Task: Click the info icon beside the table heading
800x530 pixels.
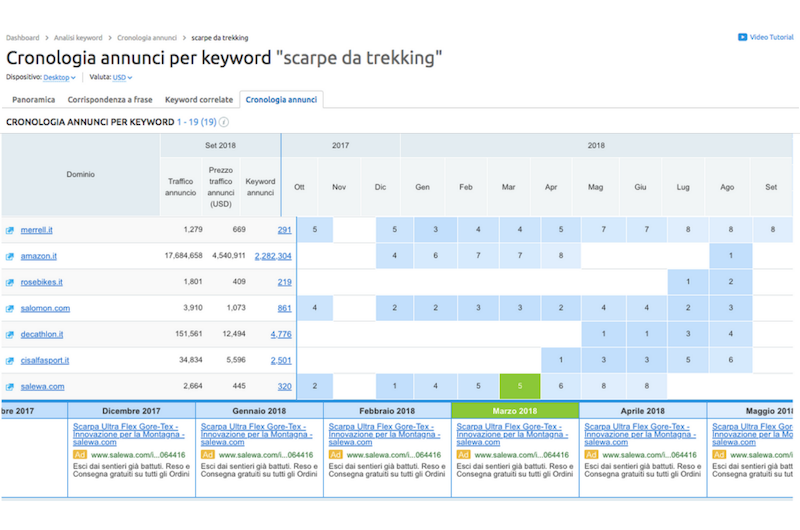Action: coord(223,122)
